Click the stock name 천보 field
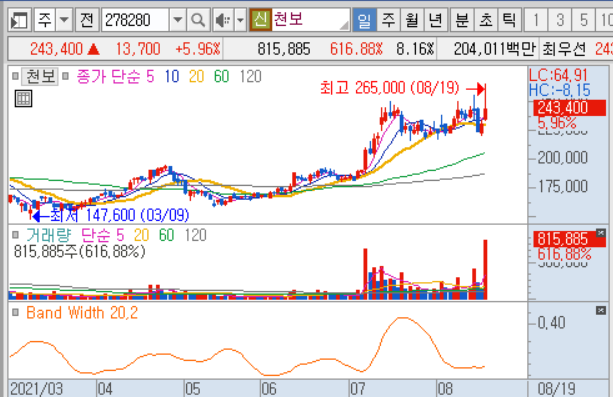The height and width of the screenshot is (397, 613). pyautogui.click(x=311, y=20)
